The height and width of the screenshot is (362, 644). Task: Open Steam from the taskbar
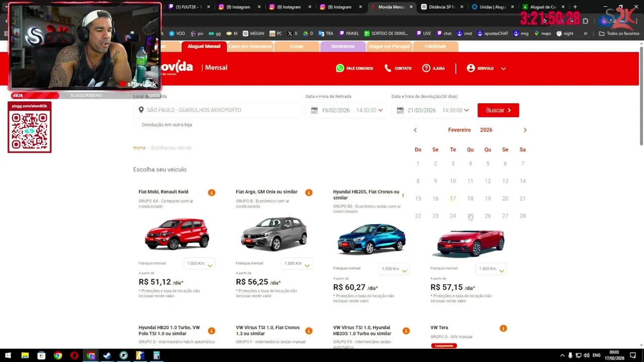click(107, 355)
